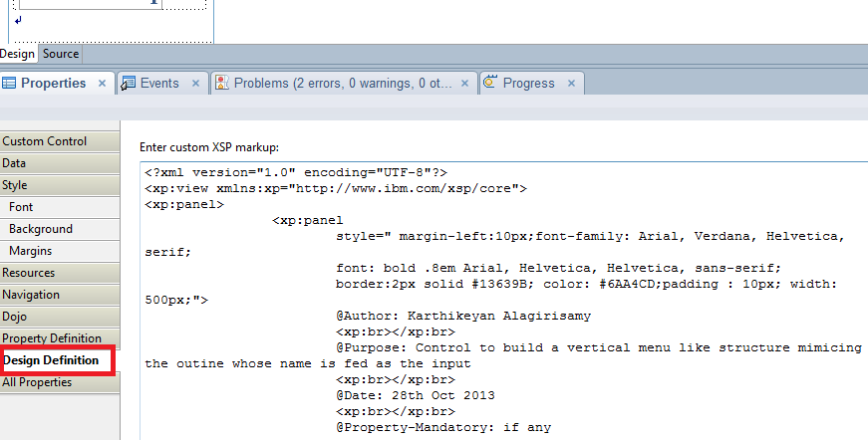The height and width of the screenshot is (440, 868).
Task: Select the Style properties section
Action: [x=60, y=185]
